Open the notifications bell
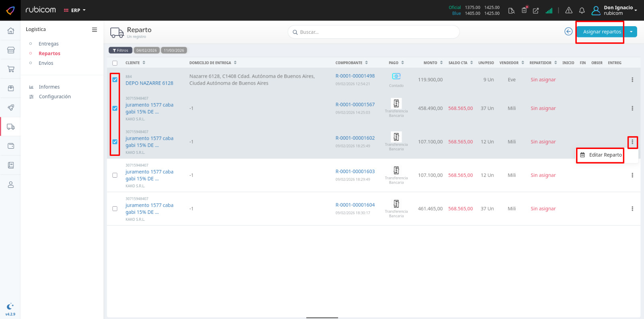The image size is (644, 319). click(582, 10)
